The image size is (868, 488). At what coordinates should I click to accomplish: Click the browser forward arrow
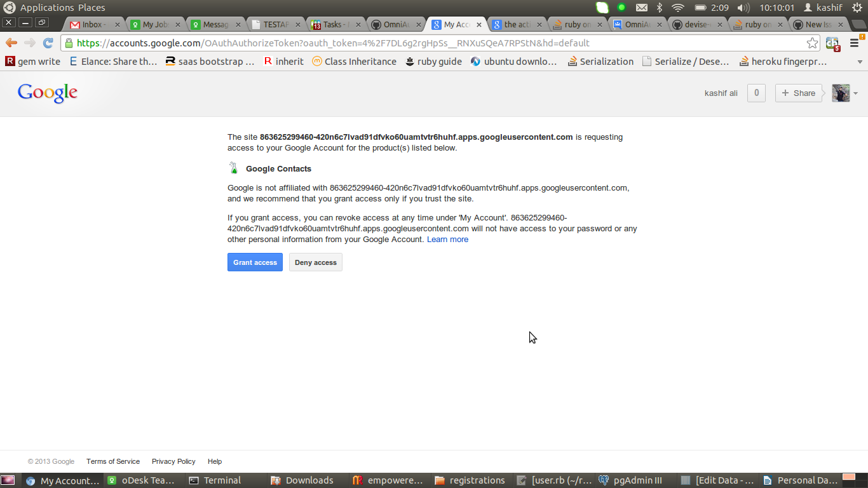(x=29, y=43)
